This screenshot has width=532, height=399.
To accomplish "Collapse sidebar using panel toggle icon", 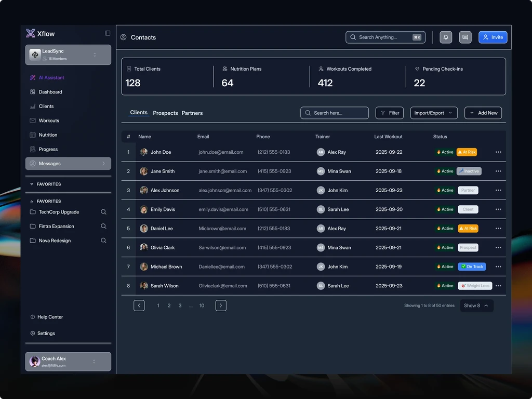I will click(x=108, y=33).
